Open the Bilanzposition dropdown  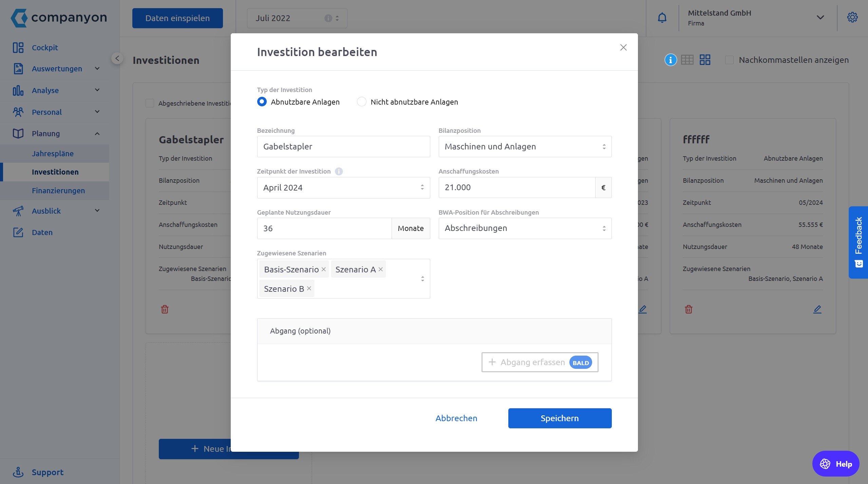[525, 147]
